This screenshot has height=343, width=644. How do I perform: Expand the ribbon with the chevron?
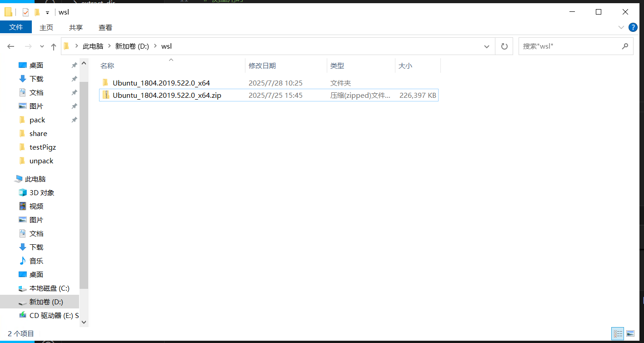click(621, 27)
